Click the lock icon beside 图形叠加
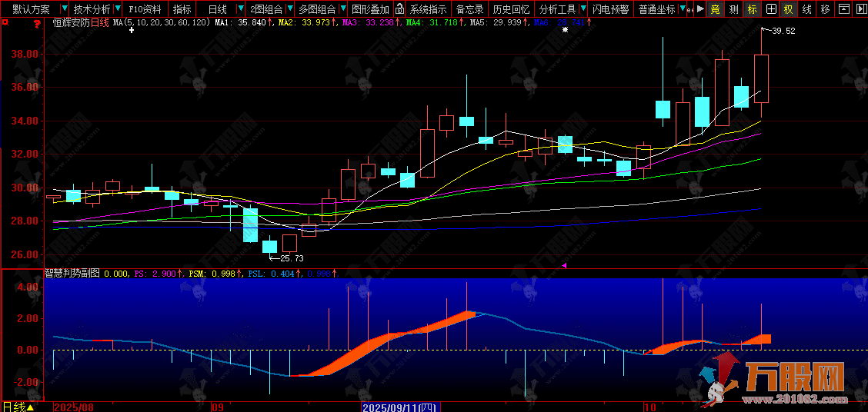This screenshot has height=412, width=868. coord(399,9)
